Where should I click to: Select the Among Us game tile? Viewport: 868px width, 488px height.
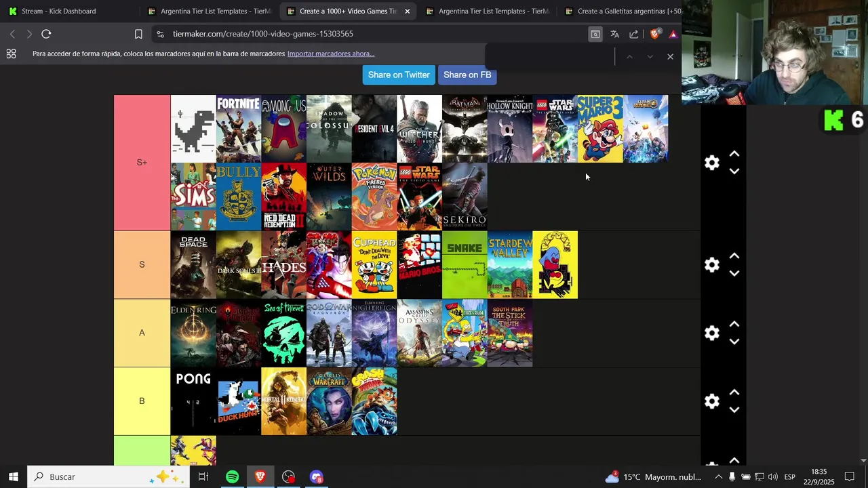(x=283, y=129)
